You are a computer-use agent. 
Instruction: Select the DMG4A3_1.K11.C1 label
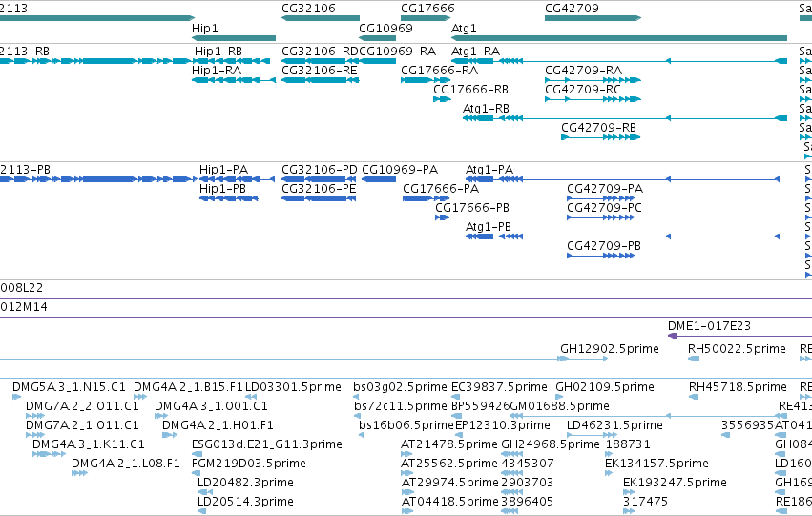[89, 444]
